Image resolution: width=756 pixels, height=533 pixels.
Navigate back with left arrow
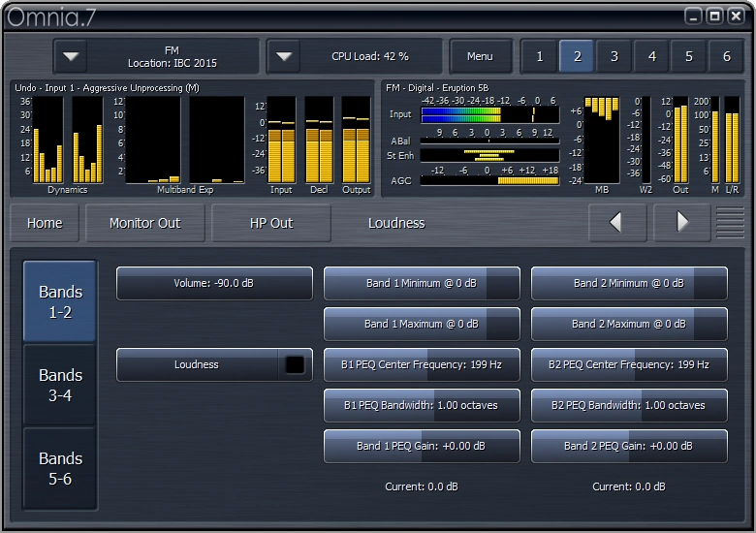(616, 222)
